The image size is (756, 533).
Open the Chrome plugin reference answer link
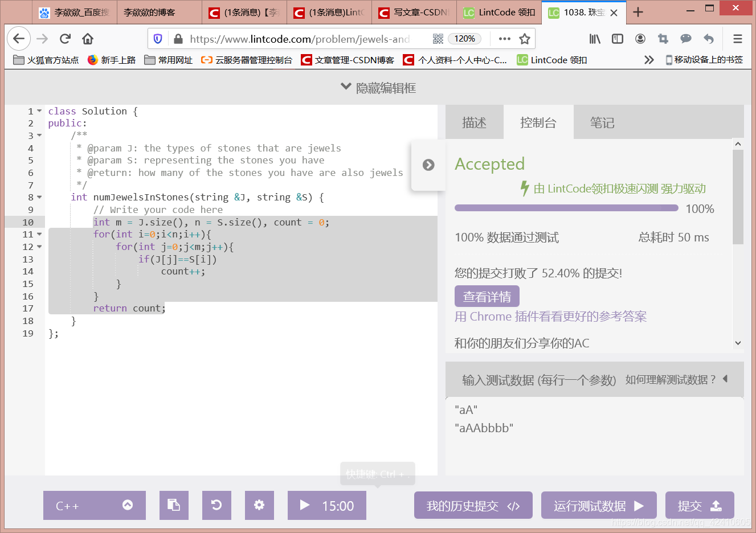550,317
